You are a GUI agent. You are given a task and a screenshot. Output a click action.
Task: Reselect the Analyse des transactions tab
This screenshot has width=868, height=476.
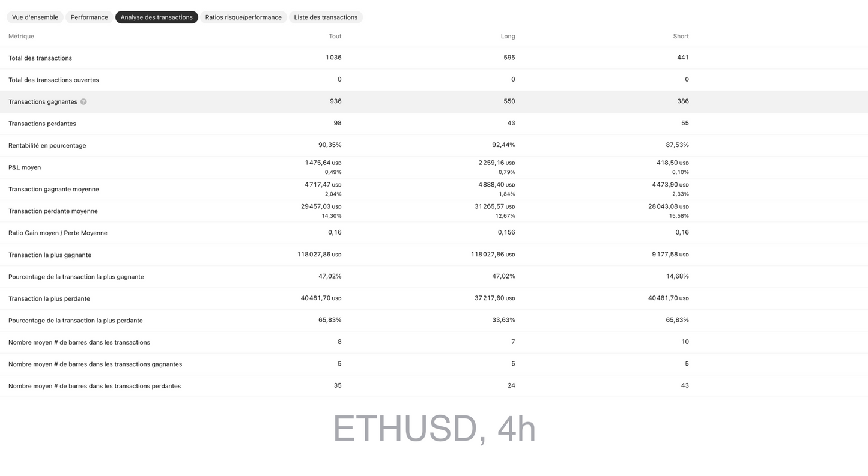156,17
